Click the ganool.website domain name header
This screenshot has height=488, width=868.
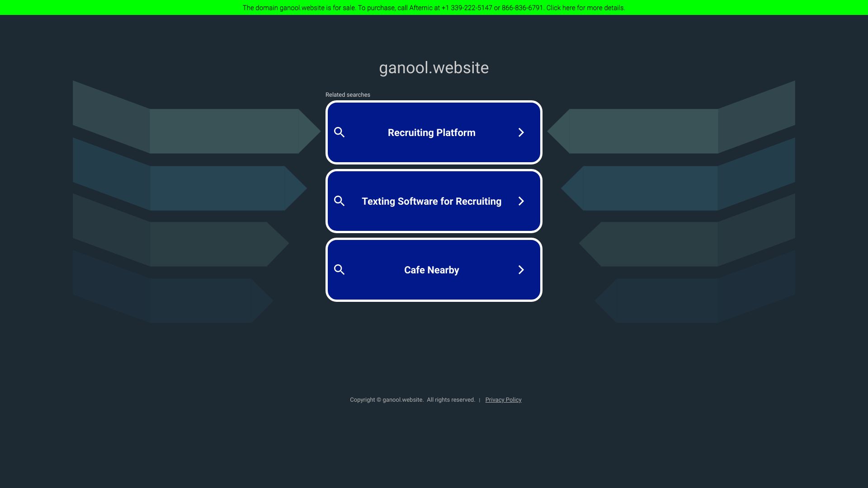[434, 67]
